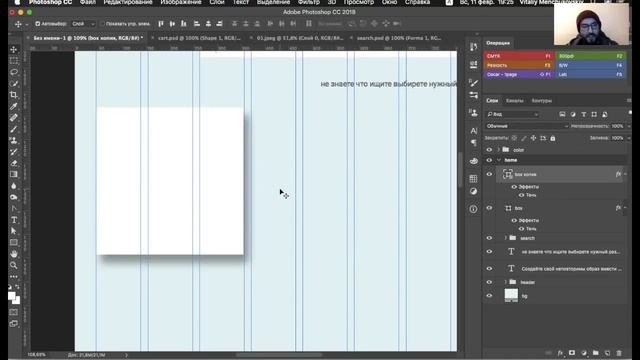Open the Файл menu

(x=87, y=2)
